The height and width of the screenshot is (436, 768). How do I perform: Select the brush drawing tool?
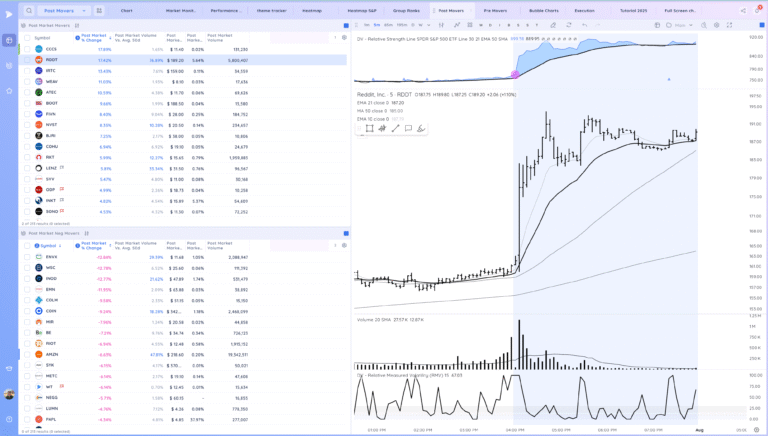coord(421,128)
